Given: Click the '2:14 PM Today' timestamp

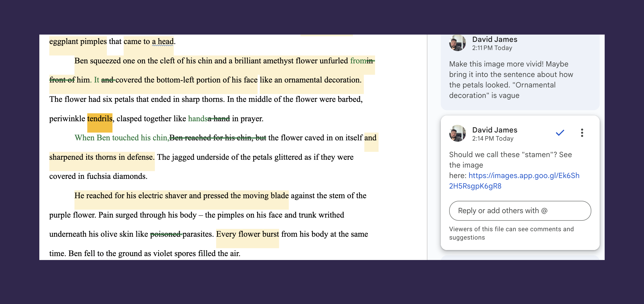Looking at the screenshot, I should [493, 139].
